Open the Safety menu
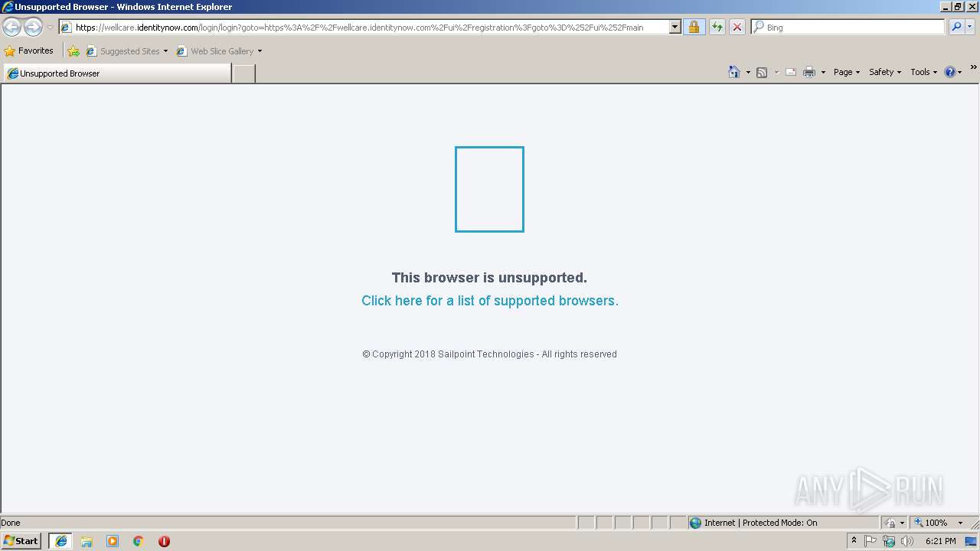This screenshot has width=980, height=551. point(885,72)
